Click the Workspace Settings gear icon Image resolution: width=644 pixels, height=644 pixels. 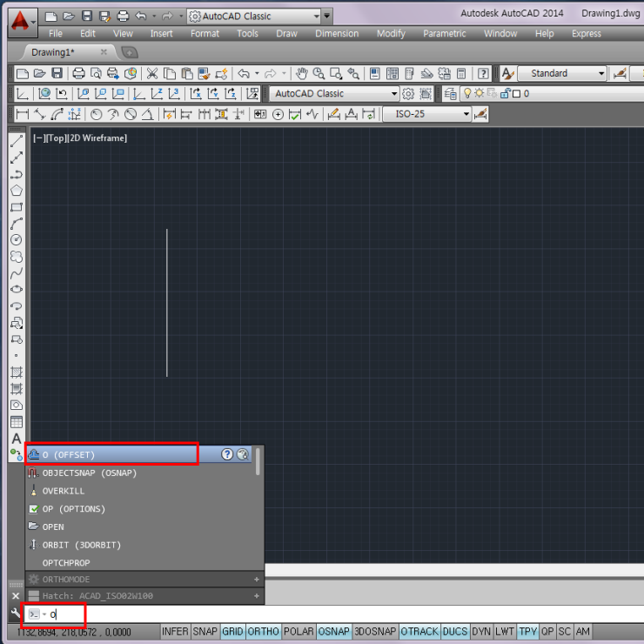408,94
